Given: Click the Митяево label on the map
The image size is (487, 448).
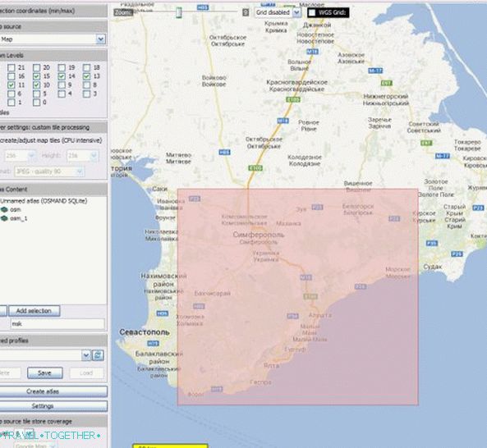Looking at the screenshot, I should 178,155.
